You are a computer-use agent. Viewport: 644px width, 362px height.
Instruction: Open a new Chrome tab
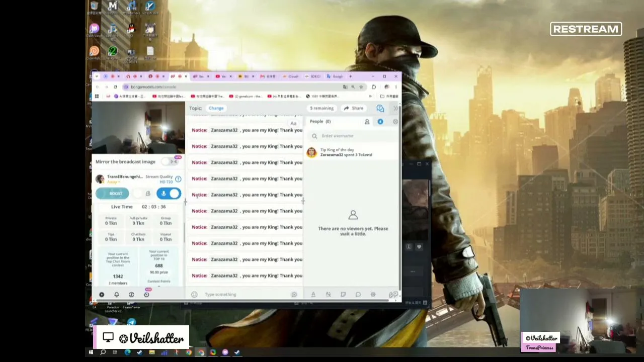(351, 76)
